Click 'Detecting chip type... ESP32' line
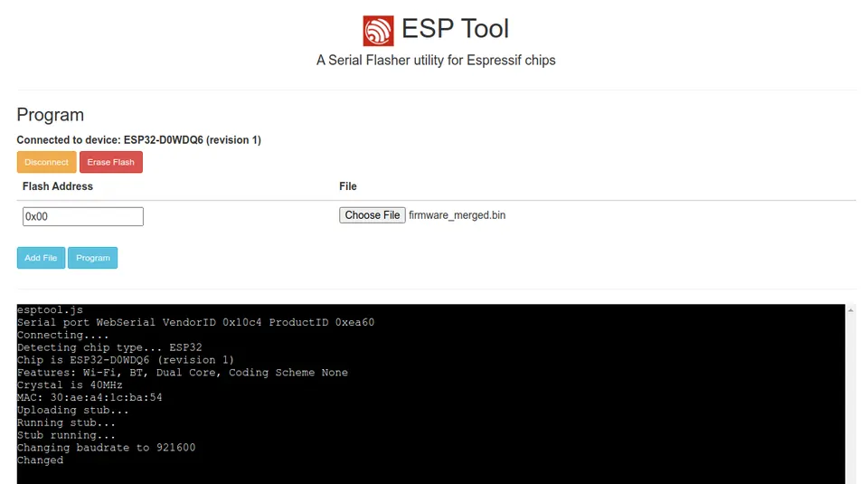 click(x=109, y=347)
